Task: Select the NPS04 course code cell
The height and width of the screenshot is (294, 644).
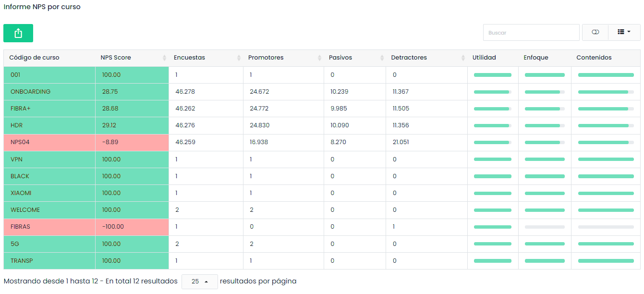Action: point(20,142)
